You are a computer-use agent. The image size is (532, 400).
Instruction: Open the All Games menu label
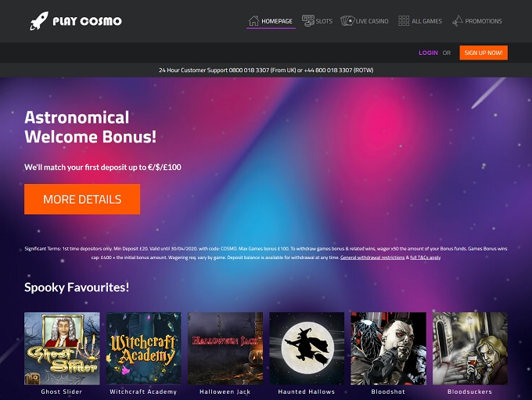coord(427,21)
